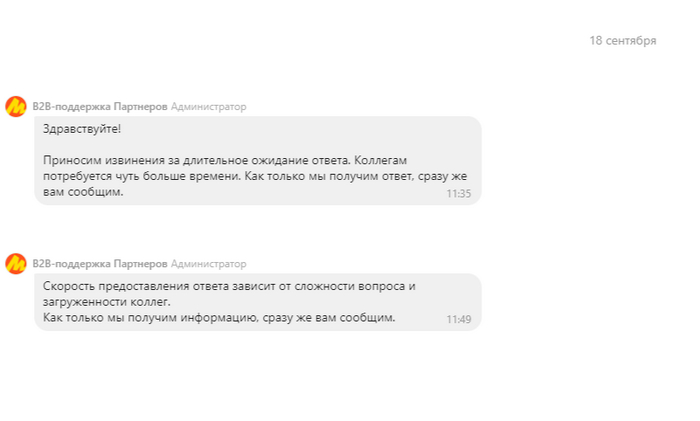Image resolution: width=700 pixels, height=421 pixels.
Task: Click the text вам сообщим. in first message
Action: [x=83, y=192]
